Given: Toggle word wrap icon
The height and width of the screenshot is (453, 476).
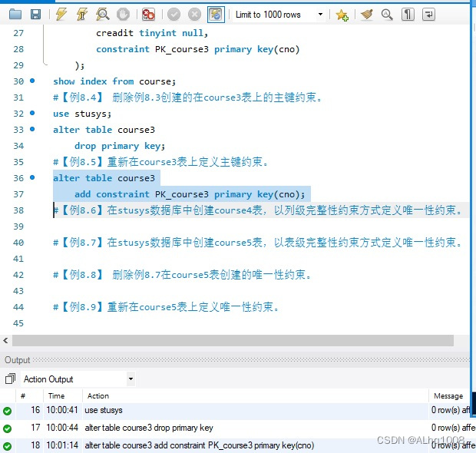Looking at the screenshot, I should (x=428, y=15).
